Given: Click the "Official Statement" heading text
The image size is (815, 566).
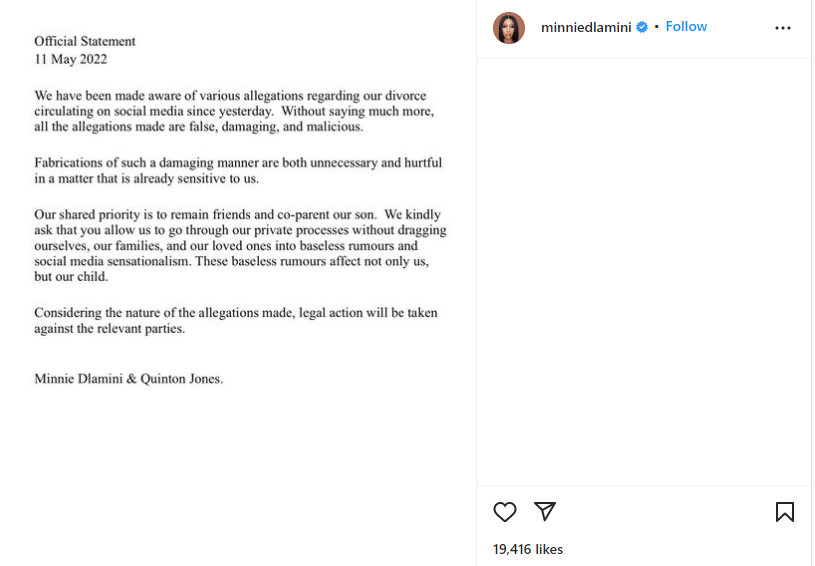Looking at the screenshot, I should pyautogui.click(x=85, y=41).
